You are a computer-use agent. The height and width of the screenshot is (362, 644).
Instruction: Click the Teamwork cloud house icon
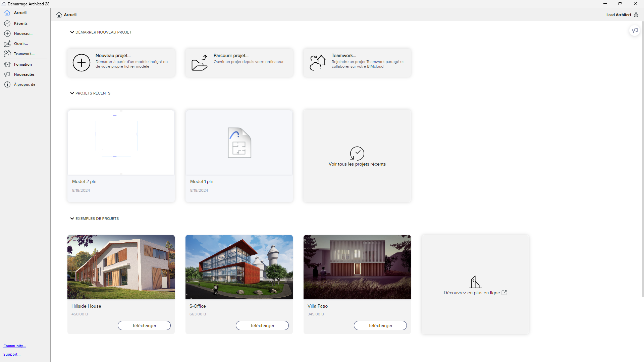318,63
